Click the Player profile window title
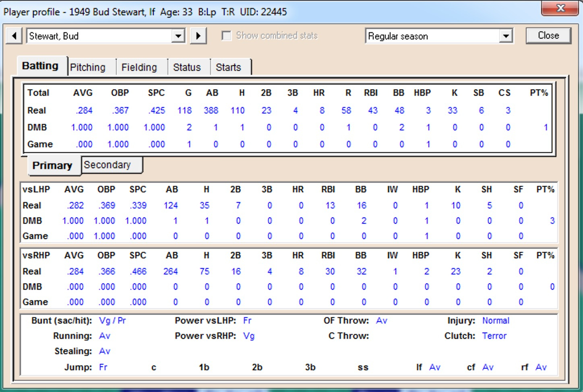 pos(145,12)
